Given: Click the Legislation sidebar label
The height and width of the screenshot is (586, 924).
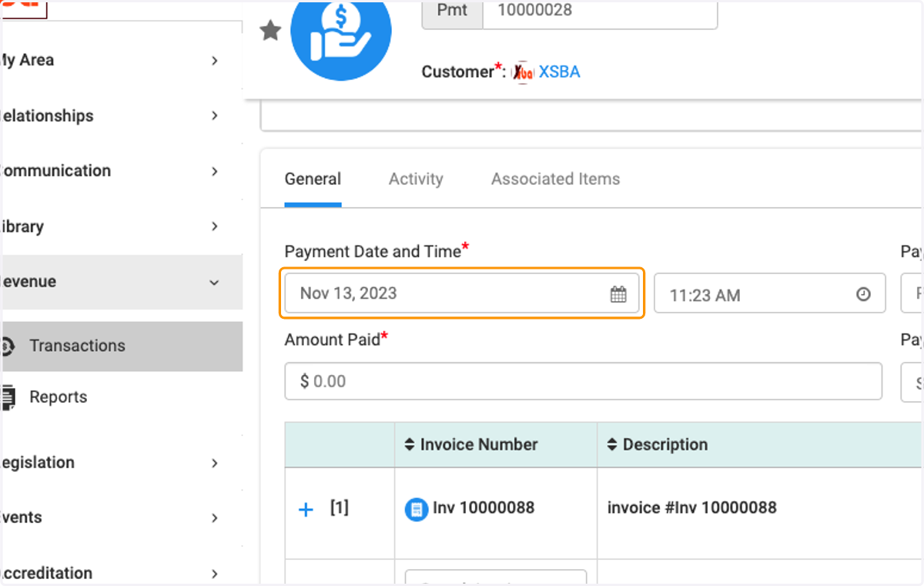Looking at the screenshot, I should [x=37, y=463].
